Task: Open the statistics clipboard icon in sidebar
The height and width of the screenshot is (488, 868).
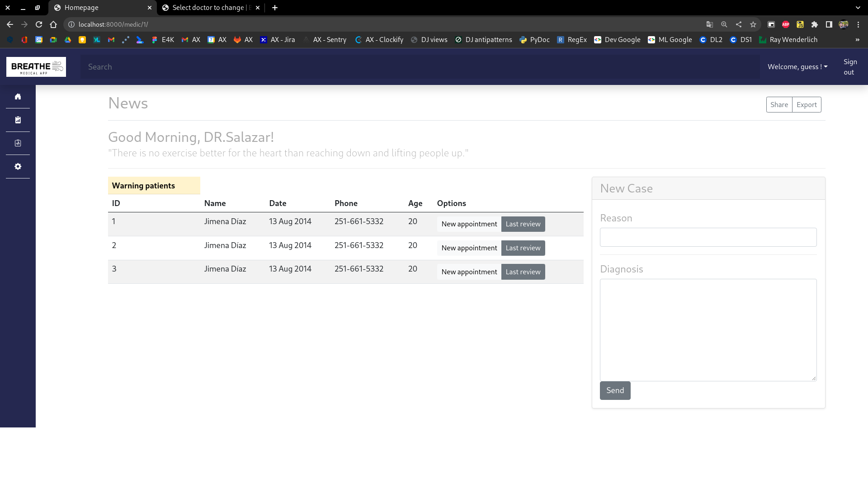Action: pos(18,120)
